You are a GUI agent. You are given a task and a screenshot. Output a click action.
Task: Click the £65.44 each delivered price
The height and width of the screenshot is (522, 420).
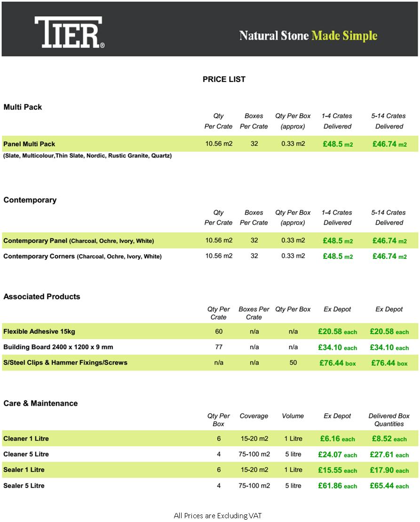pos(389,486)
